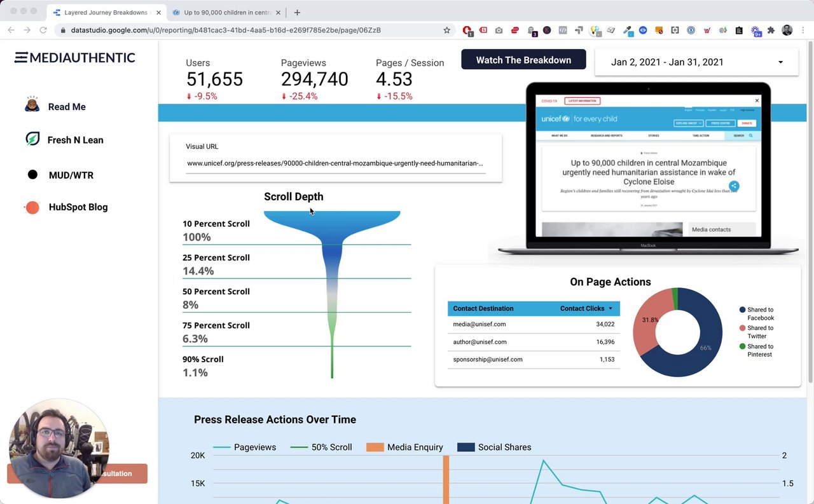814x504 pixels.
Task: Click the 90% Scroll 1.1% value
Action: click(195, 373)
